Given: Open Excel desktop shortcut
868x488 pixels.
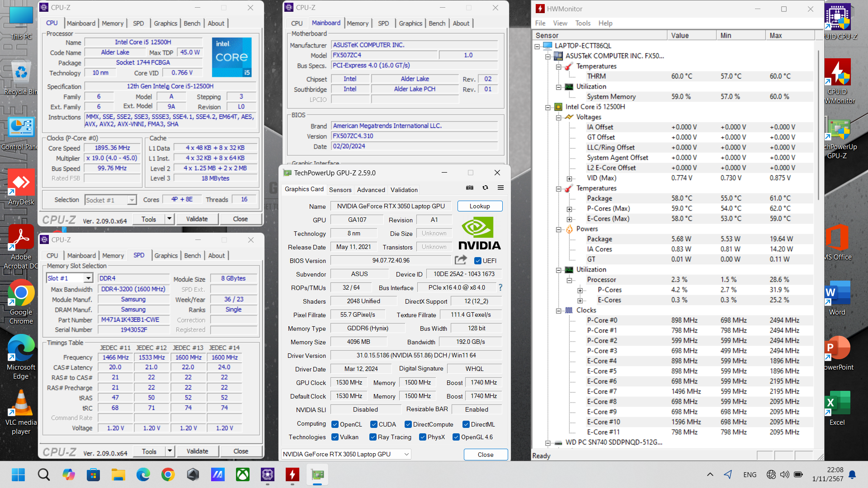Looking at the screenshot, I should pyautogui.click(x=837, y=408).
